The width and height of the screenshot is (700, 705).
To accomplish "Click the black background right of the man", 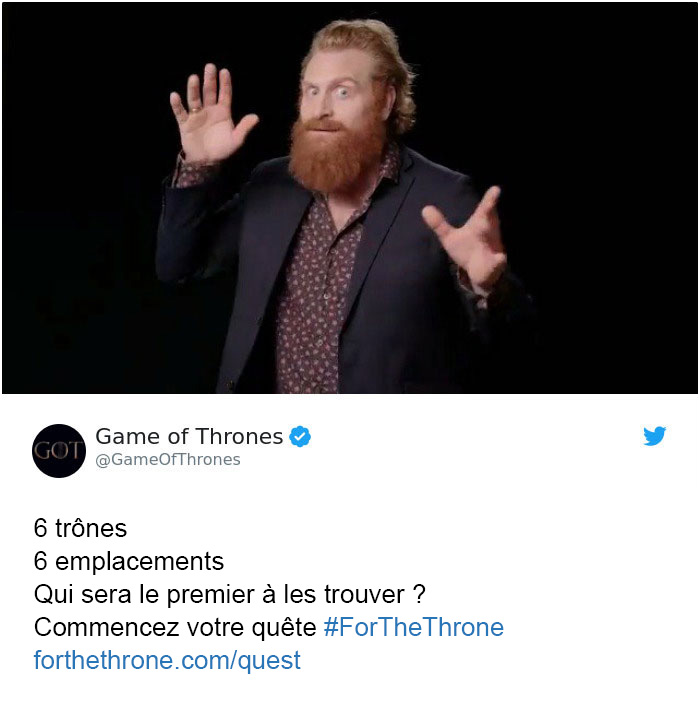I will point(607,180).
